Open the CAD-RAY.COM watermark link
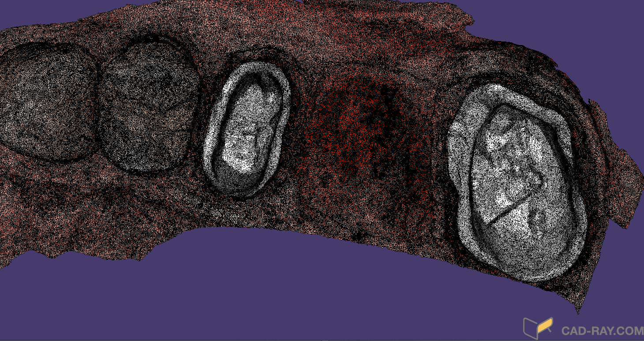Viewport: 644px width, 341px height. (x=602, y=331)
